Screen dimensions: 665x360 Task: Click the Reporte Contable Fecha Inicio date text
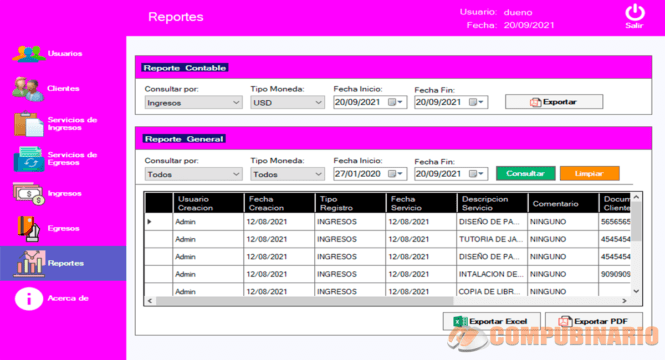tap(357, 102)
